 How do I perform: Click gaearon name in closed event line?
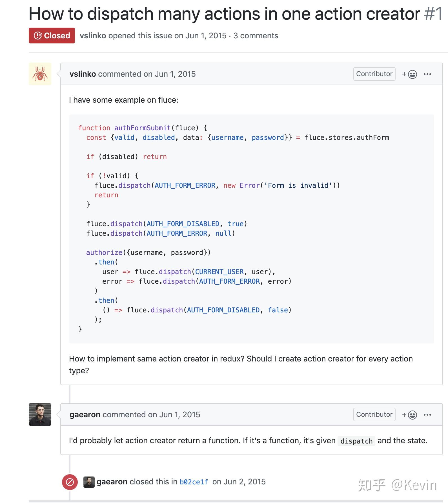click(x=112, y=482)
